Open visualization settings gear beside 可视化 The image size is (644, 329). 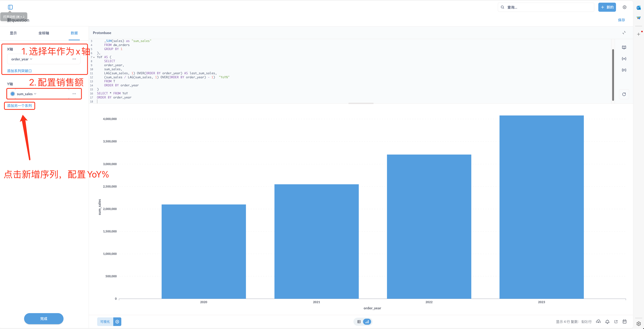117,322
